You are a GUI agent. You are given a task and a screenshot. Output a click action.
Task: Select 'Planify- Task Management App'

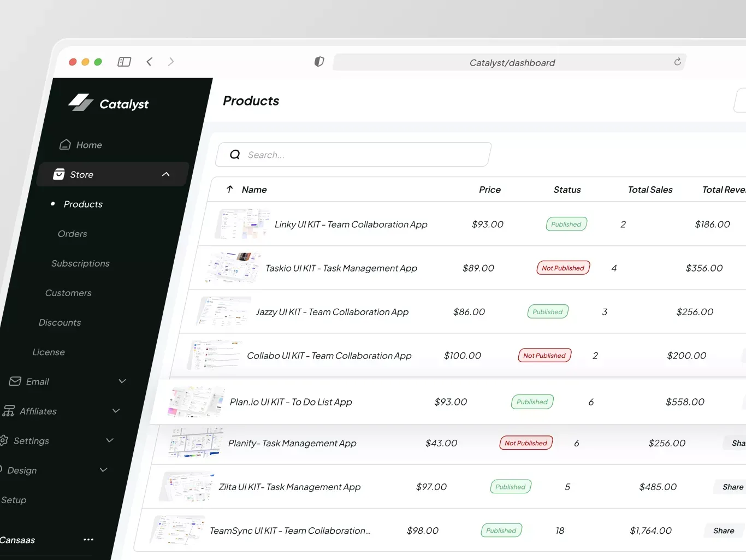tap(292, 443)
